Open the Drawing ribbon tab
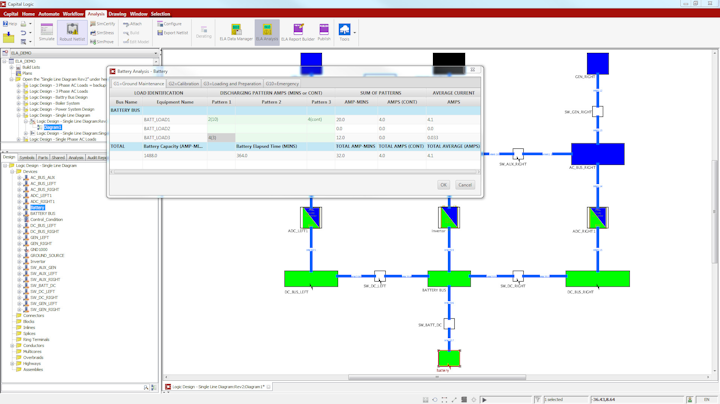 117,14
